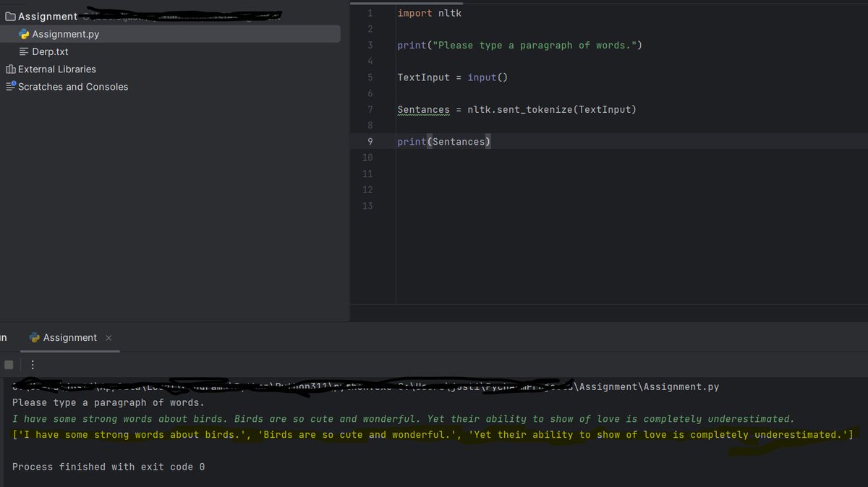Click the text file icon beside Derp.txt
This screenshot has height=487, width=868.
[x=25, y=52]
